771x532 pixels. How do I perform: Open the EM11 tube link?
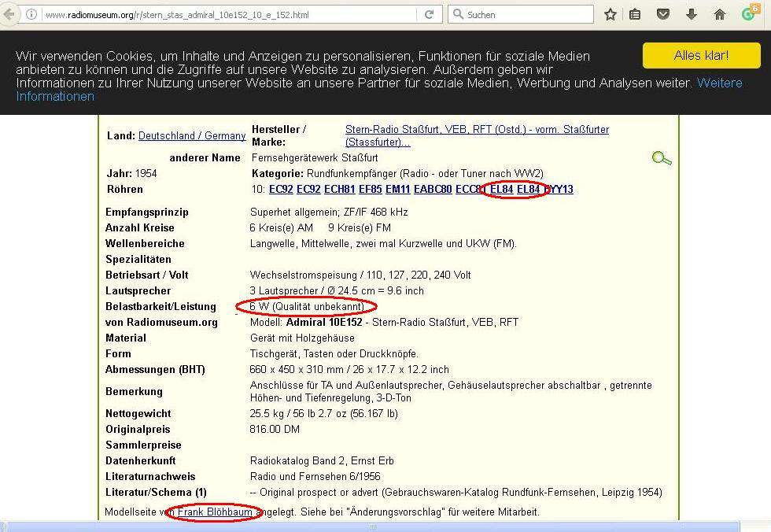point(398,190)
